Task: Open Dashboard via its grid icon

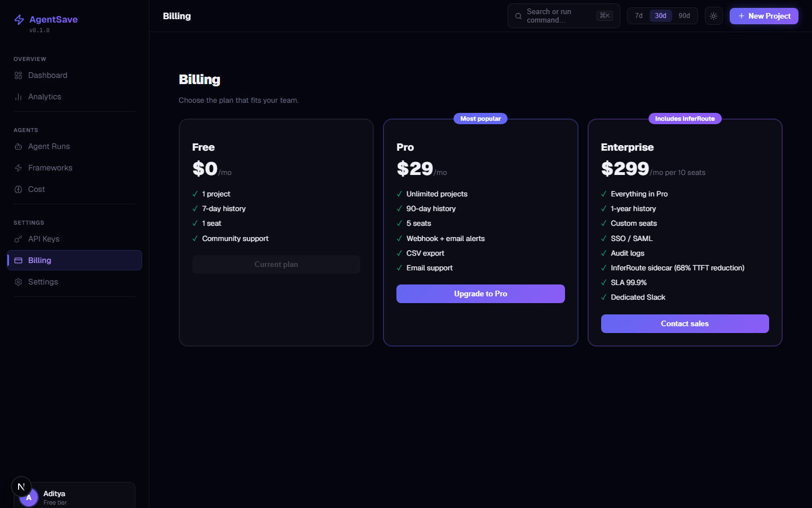Action: click(x=18, y=75)
